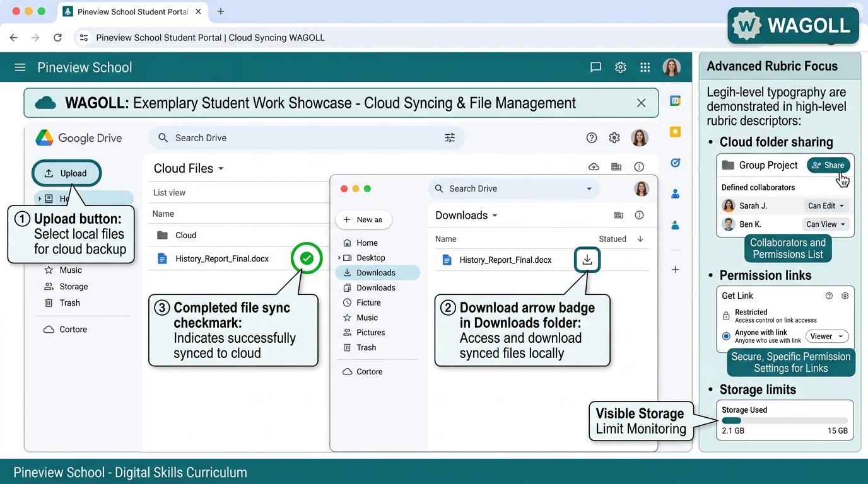868x484 pixels.
Task: Open the Cloud folder row
Action: [240, 235]
